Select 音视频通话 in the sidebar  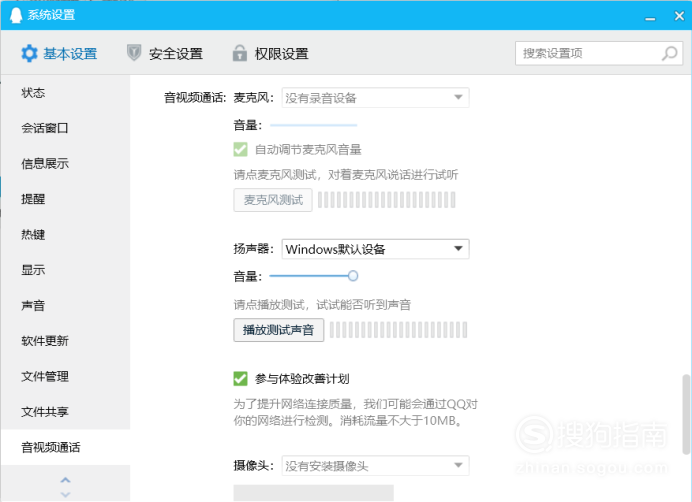(65, 447)
